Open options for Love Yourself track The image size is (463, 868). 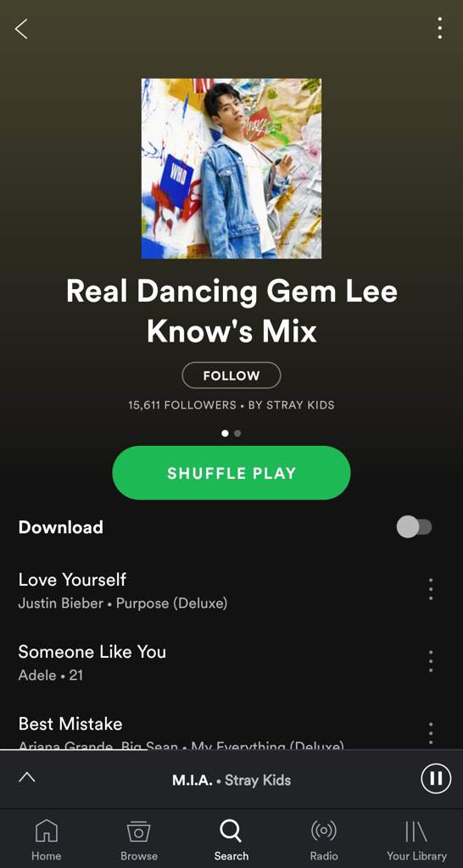point(430,590)
